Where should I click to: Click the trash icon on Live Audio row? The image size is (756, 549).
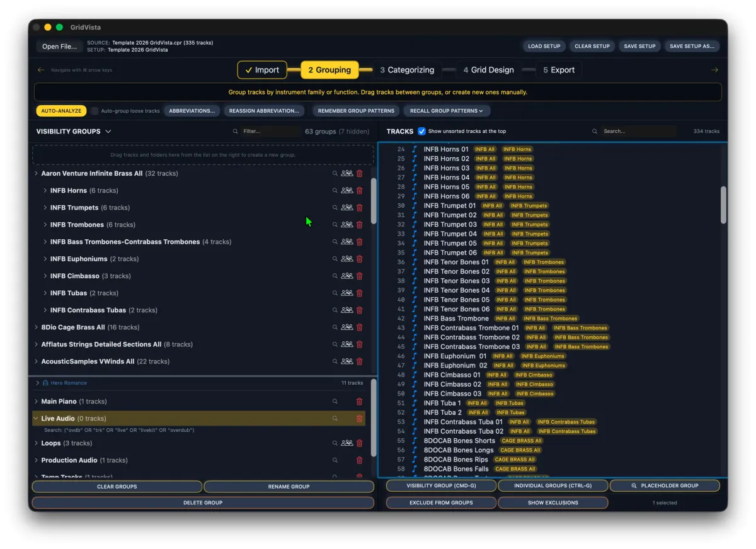[360, 419]
